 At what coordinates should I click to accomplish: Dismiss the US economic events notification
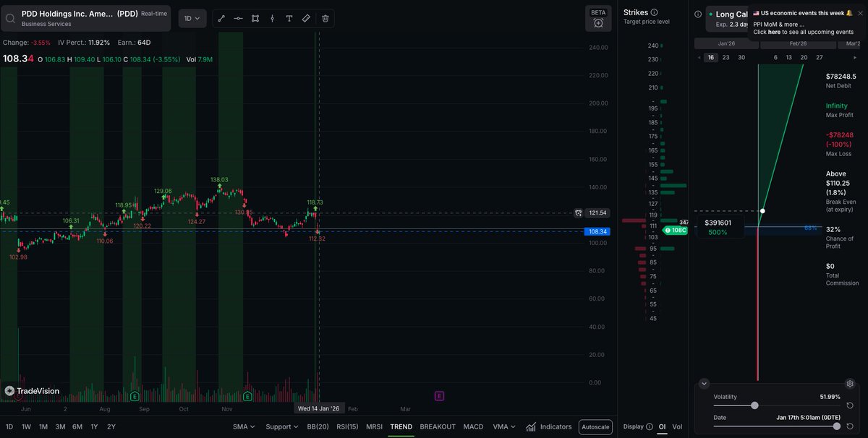[x=859, y=13]
